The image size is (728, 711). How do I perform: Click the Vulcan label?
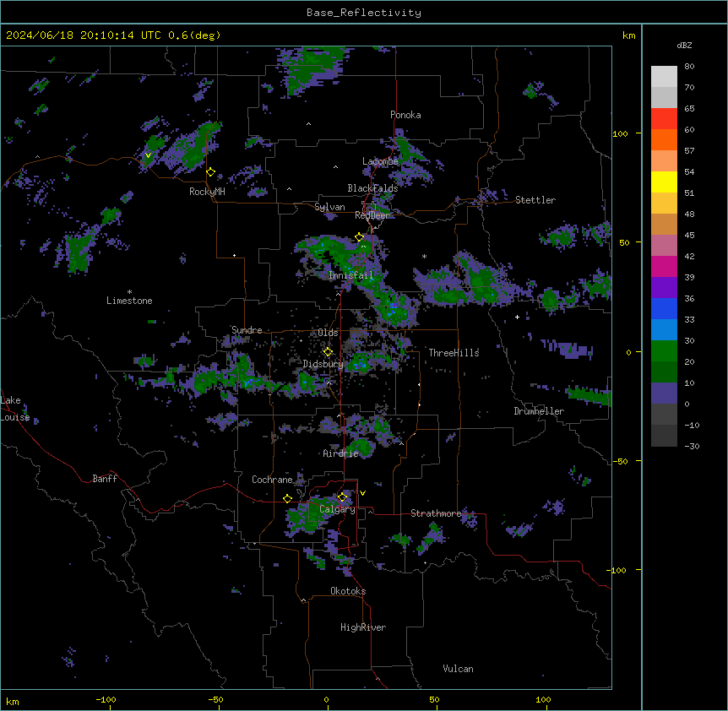coord(458,669)
